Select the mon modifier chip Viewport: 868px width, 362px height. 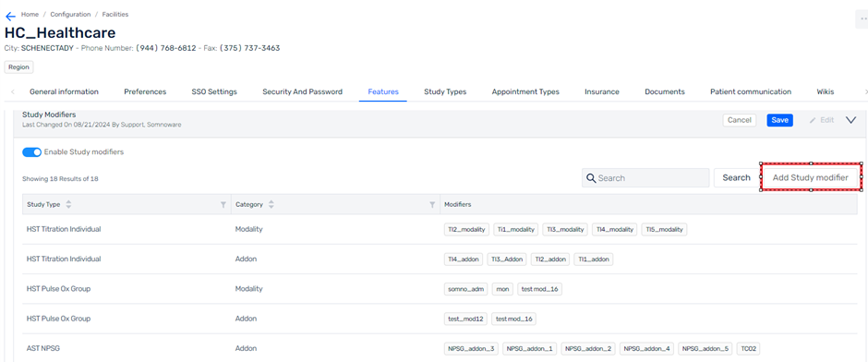click(x=502, y=289)
